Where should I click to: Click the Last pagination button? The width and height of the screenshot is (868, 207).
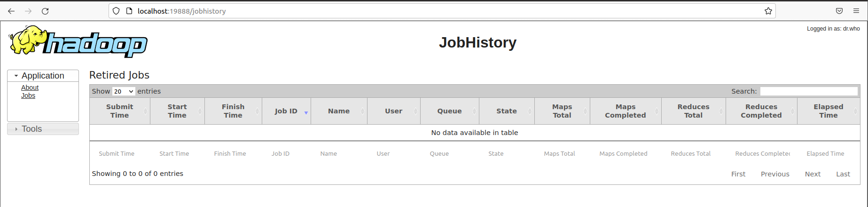843,174
